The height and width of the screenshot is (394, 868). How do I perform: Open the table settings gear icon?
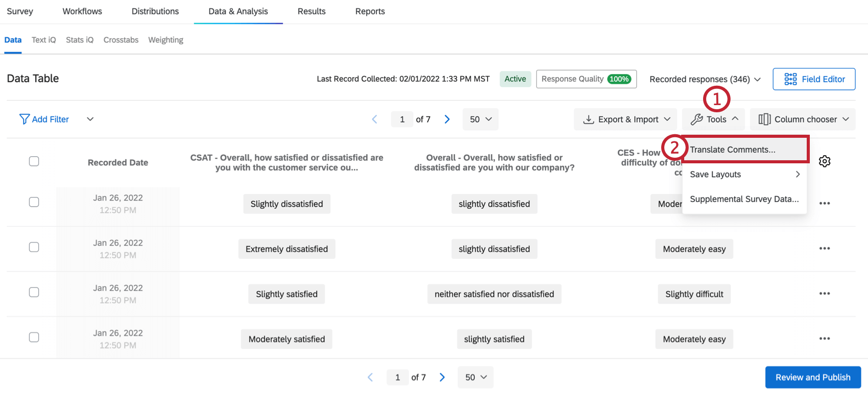825,161
